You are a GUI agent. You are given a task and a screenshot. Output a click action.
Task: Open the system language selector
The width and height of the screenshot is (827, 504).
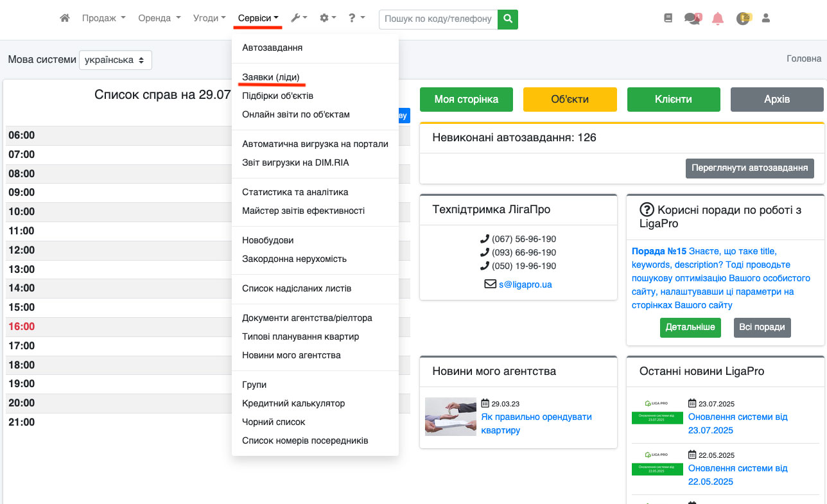(x=116, y=60)
